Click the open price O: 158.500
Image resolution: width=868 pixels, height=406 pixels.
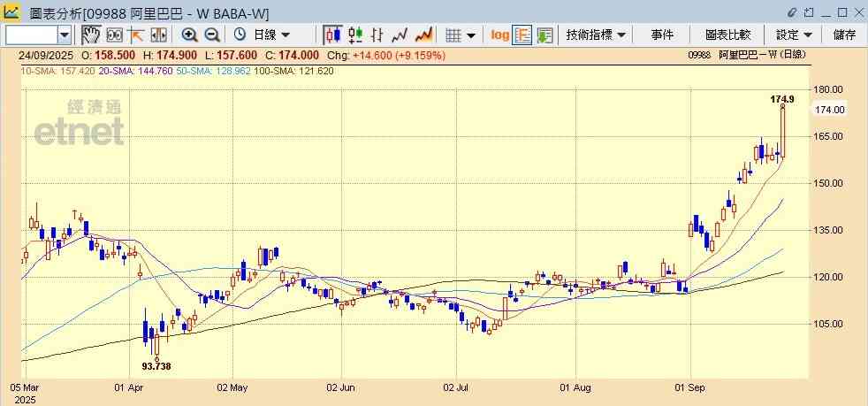(x=109, y=56)
